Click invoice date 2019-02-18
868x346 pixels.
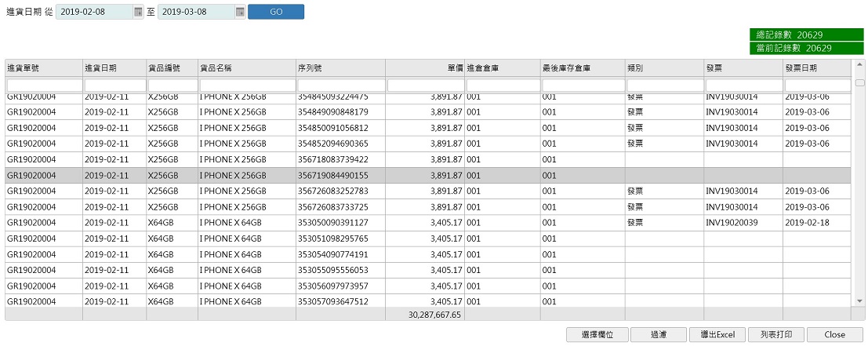(807, 223)
